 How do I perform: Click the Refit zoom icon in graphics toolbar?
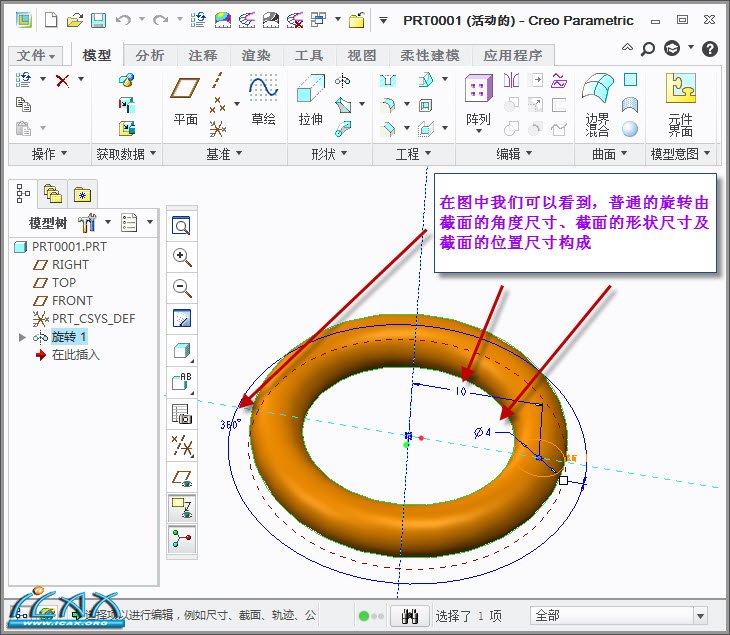tap(182, 227)
